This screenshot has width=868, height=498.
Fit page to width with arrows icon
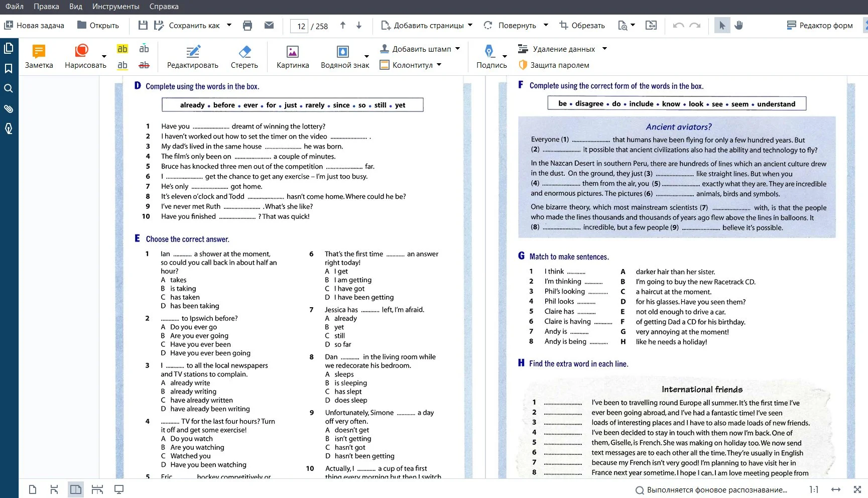(836, 489)
